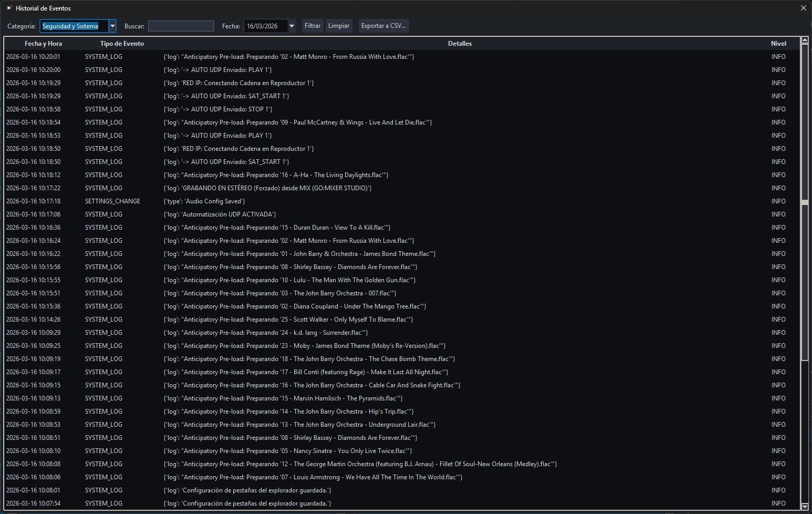Select the Moby 'James Bond Theme' entry
Image resolution: width=812 pixels, height=514 pixels.
coord(402,346)
